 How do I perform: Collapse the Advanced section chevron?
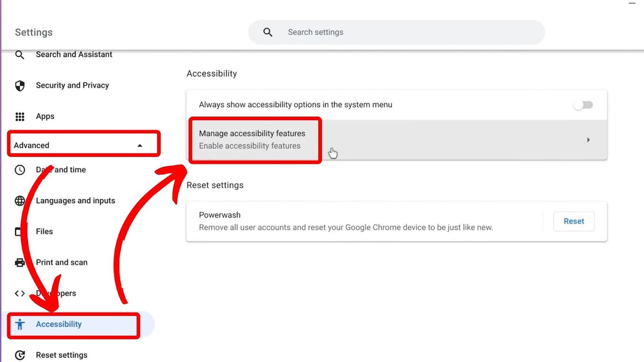pyautogui.click(x=140, y=145)
